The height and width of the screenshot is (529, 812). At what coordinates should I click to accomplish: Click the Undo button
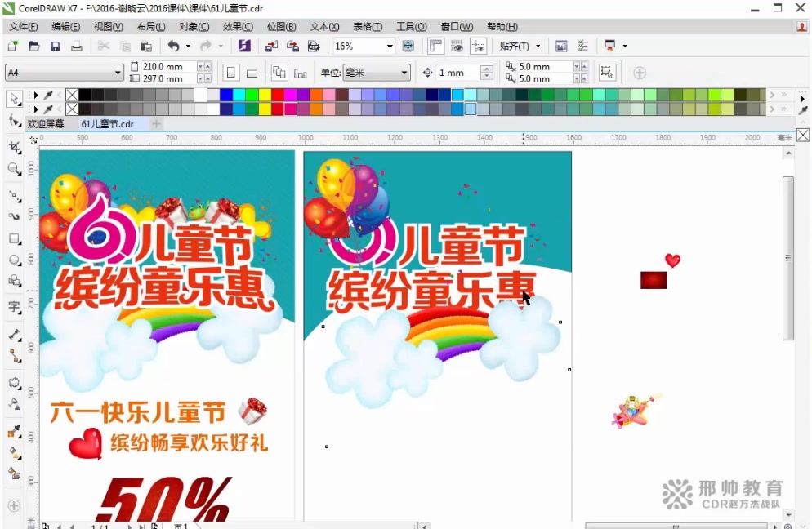pyautogui.click(x=174, y=46)
